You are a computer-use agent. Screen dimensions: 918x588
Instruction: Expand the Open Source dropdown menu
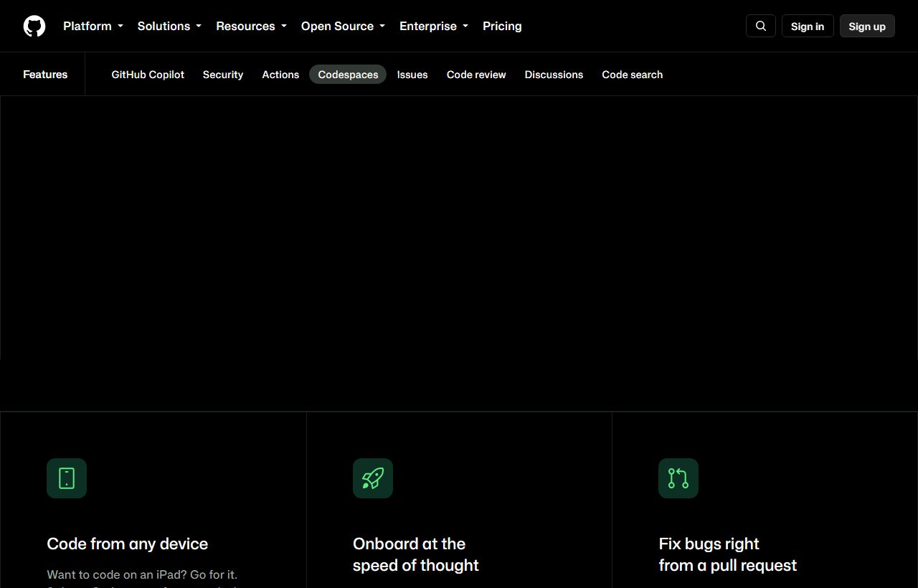(x=343, y=26)
